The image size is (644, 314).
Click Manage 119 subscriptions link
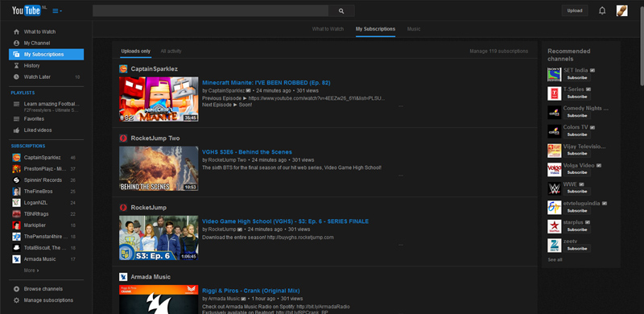(498, 52)
